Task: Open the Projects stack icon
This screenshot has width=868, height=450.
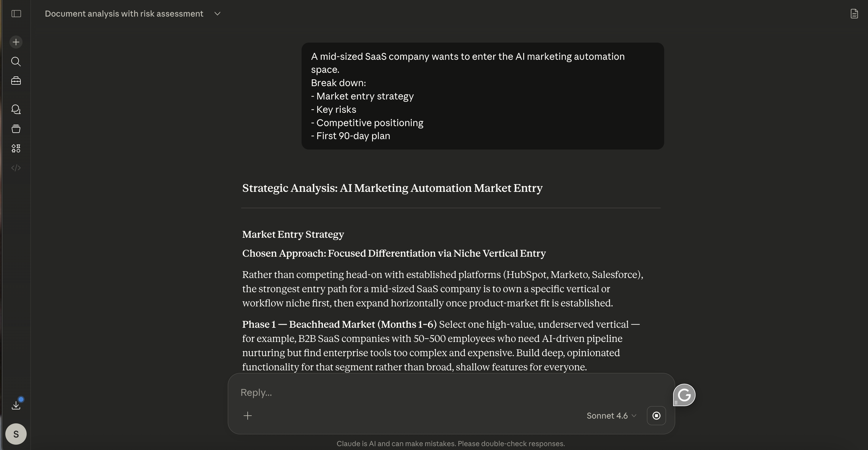Action: (16, 129)
